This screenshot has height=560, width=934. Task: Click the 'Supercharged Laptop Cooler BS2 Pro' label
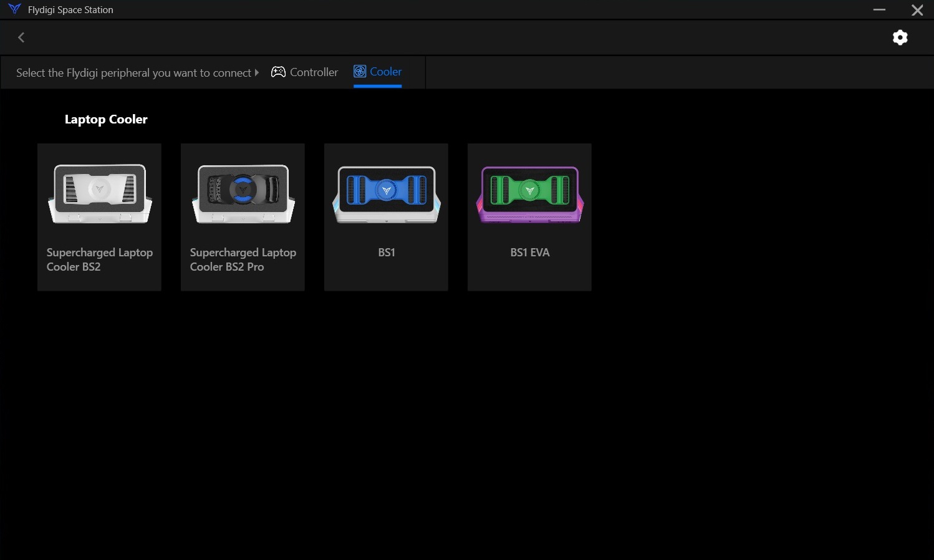(243, 259)
